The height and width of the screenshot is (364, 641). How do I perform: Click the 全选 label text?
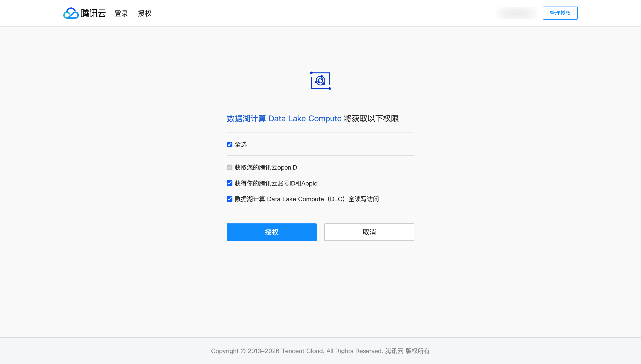[x=240, y=145]
